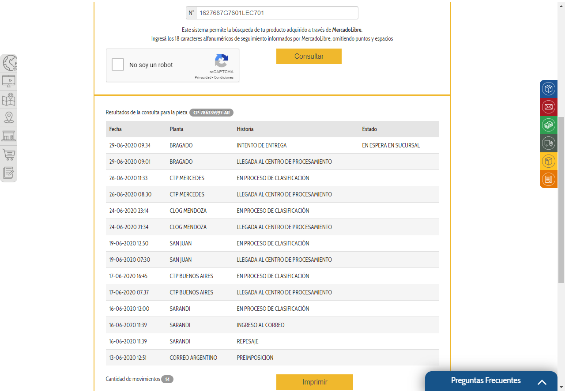Click the blue package box icon
Screen dimensions: 565x392
(x=548, y=89)
